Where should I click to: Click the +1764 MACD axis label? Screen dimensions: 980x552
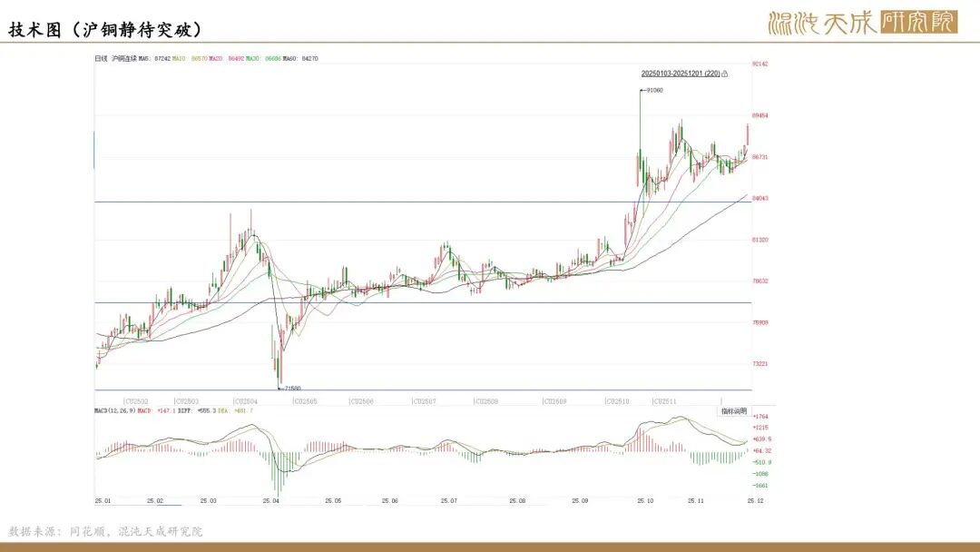tap(760, 417)
